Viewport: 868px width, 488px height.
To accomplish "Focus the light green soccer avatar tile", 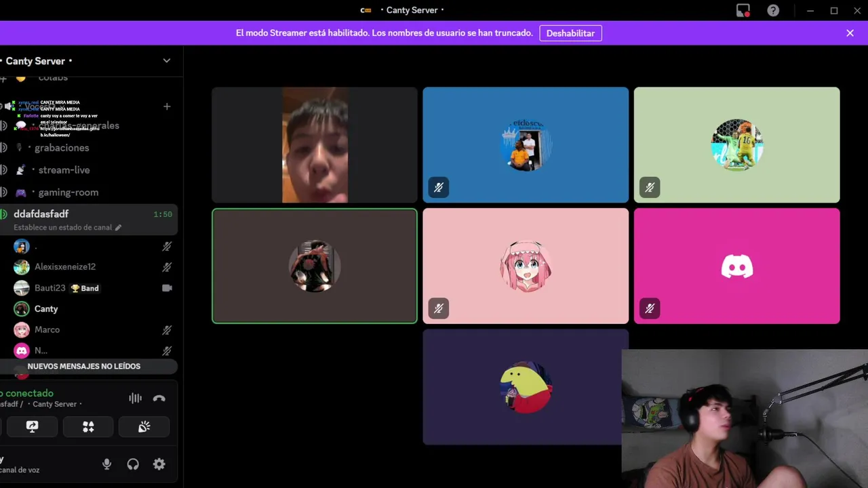I will click(736, 145).
